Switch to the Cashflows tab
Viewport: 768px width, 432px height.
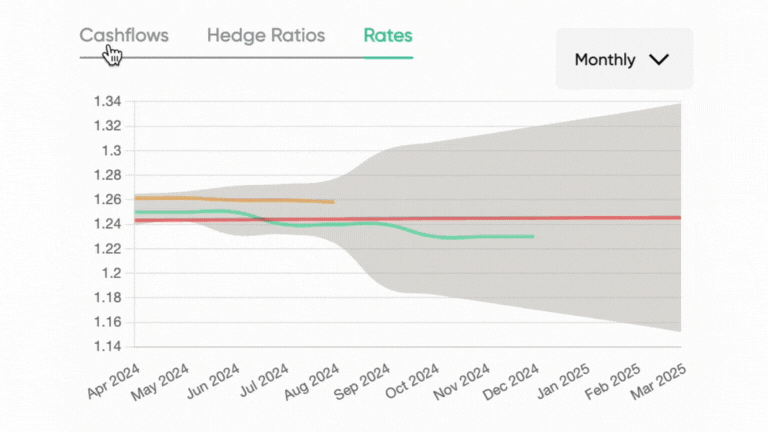[124, 36]
